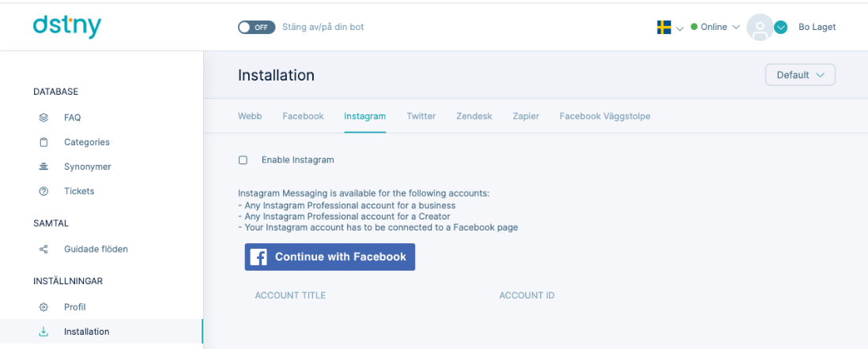Click the Guidade flöden share icon
This screenshot has height=349, width=868.
43,249
